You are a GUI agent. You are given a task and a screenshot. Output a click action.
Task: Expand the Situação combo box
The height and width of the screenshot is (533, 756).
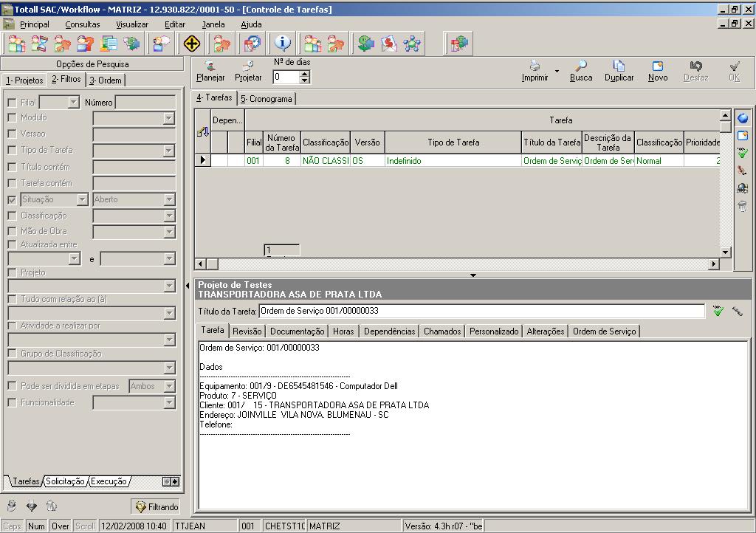(x=83, y=199)
